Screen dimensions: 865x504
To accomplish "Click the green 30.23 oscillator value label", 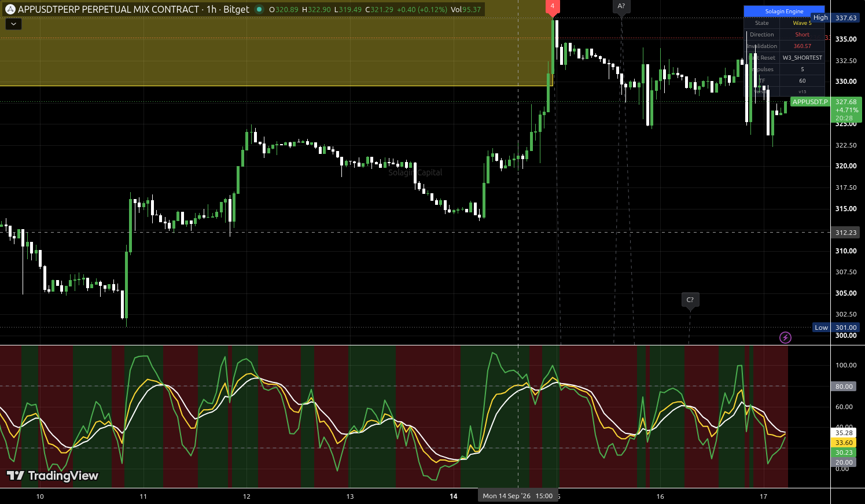I will (844, 453).
